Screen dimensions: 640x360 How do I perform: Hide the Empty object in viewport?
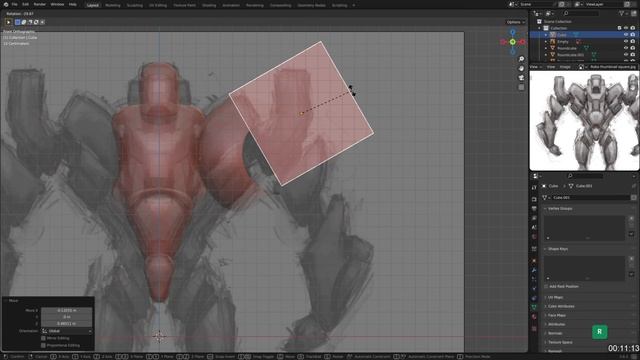click(626, 42)
